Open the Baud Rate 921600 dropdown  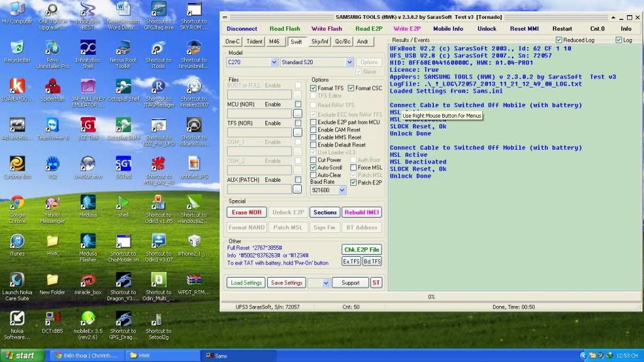pos(341,190)
